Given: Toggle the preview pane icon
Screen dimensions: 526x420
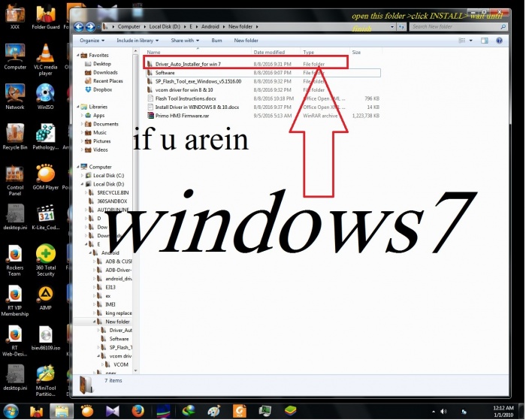Looking at the screenshot, I should coord(485,41).
